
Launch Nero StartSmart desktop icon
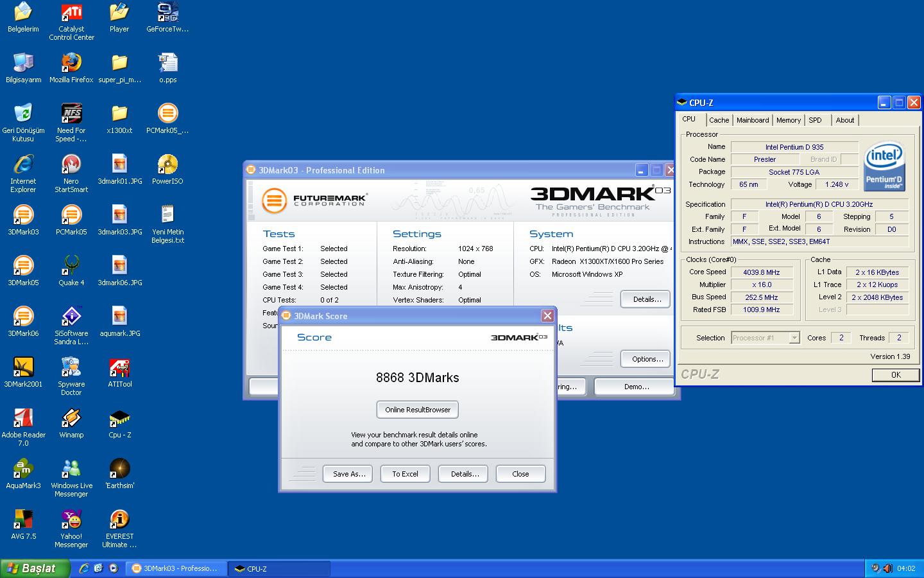(x=71, y=173)
